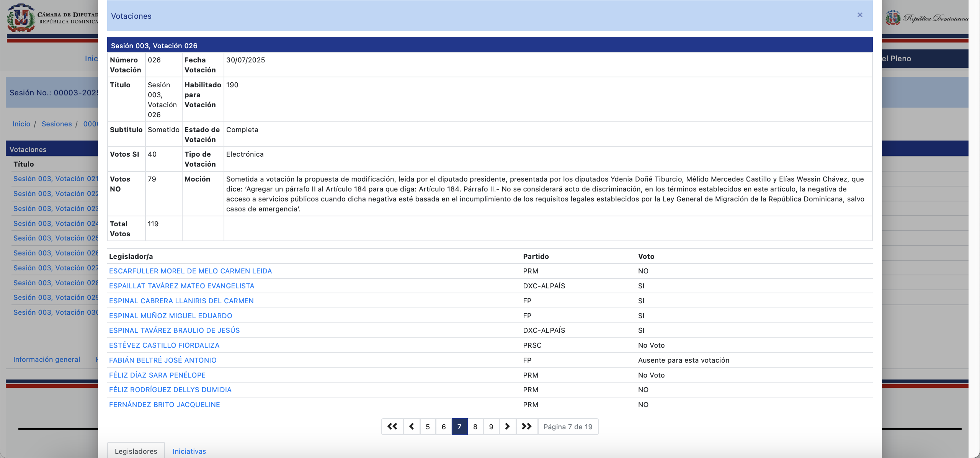Go to first page double-left arrow
The image size is (980, 458).
tap(392, 427)
